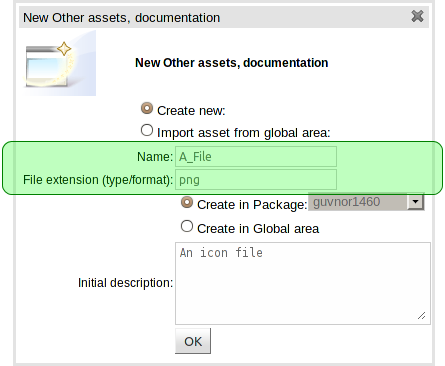The height and width of the screenshot is (366, 445).
Task: Select the Create in Global area option
Action: click(187, 226)
